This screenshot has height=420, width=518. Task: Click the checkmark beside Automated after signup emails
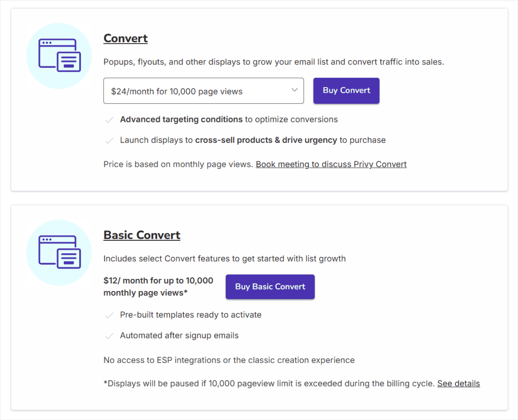pyautogui.click(x=110, y=336)
